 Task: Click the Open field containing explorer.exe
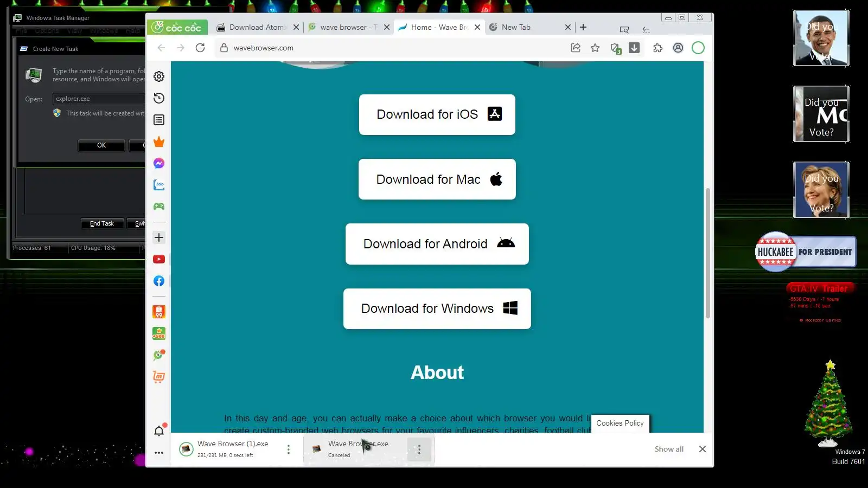point(99,99)
